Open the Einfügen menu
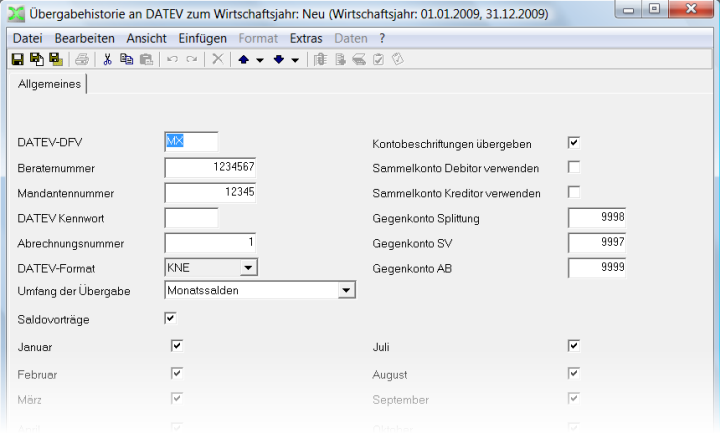This screenshot has width=720, height=433. (202, 38)
